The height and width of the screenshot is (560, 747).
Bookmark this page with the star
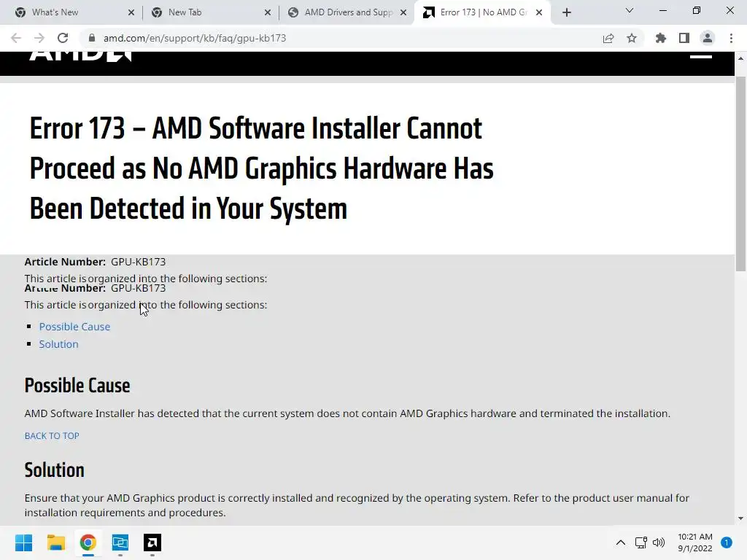632,38
